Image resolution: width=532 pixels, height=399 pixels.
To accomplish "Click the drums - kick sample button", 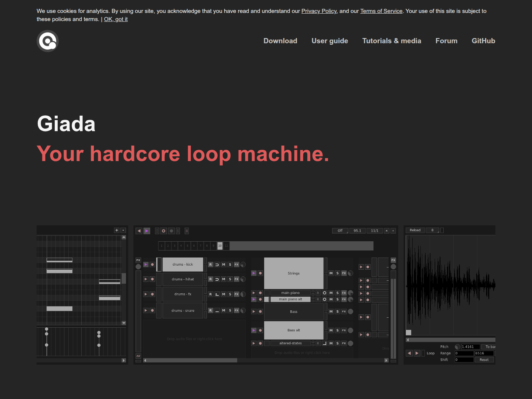I will click(x=183, y=265).
